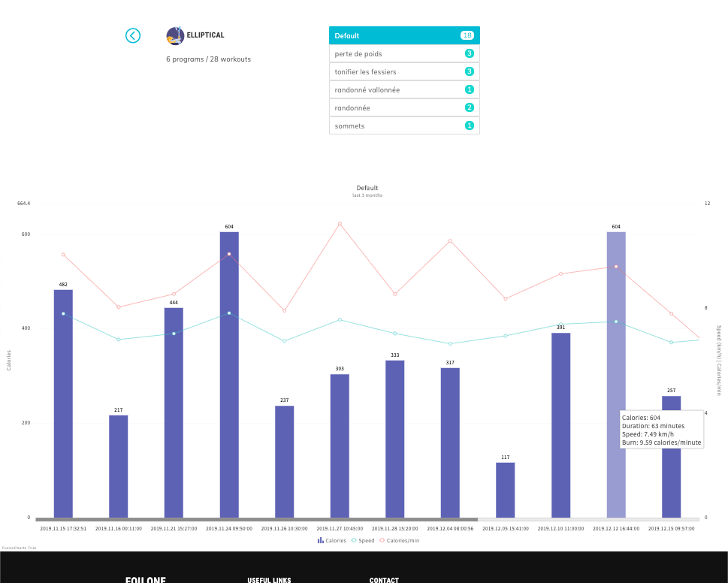Open the perte de poids program
Viewport: 728px width, 583px height.
[x=404, y=53]
